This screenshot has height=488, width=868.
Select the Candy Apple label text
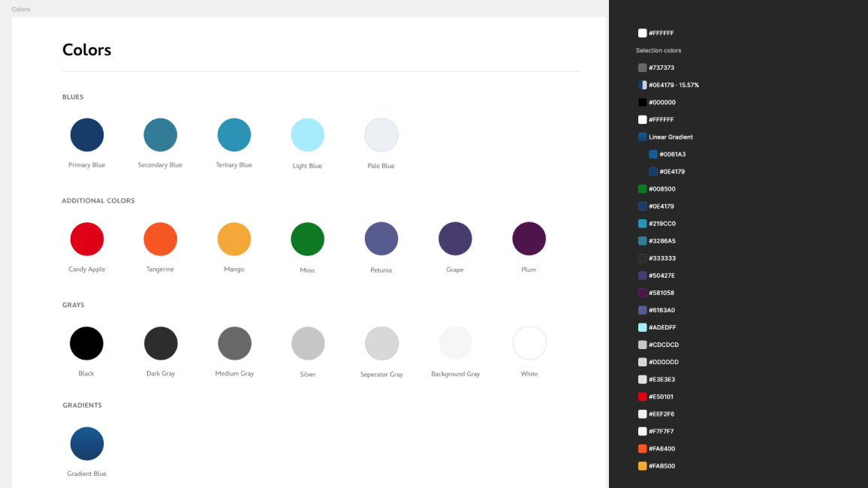coord(86,270)
